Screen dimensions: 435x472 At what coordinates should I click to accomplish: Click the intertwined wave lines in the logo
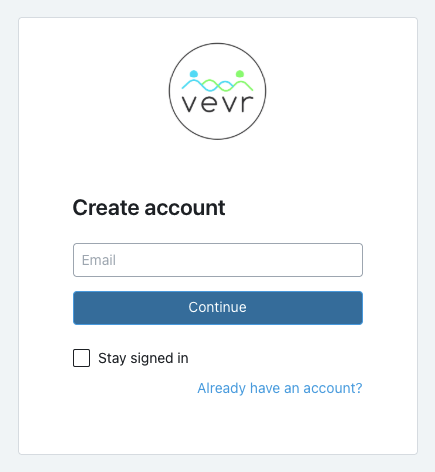217,85
